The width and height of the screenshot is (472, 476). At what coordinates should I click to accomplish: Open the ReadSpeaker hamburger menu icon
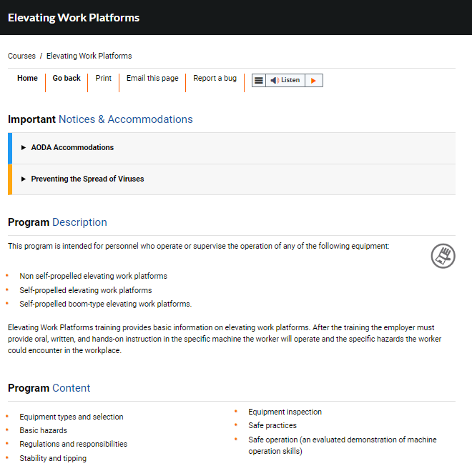click(259, 81)
